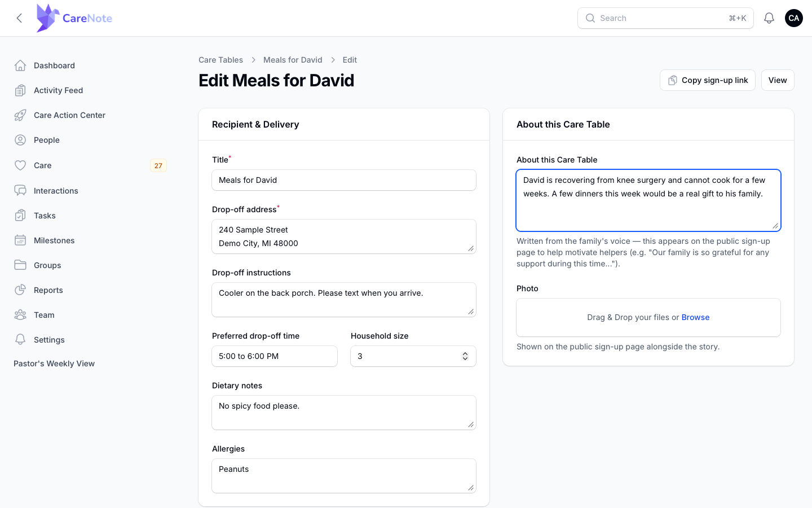This screenshot has height=508, width=812.
Task: Click the Team members icon
Action: pos(20,315)
